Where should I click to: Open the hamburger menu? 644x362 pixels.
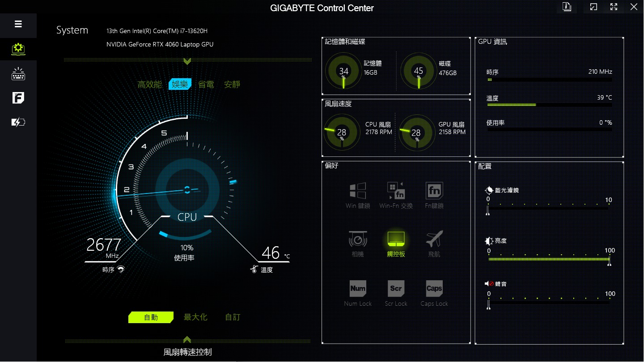tap(18, 24)
